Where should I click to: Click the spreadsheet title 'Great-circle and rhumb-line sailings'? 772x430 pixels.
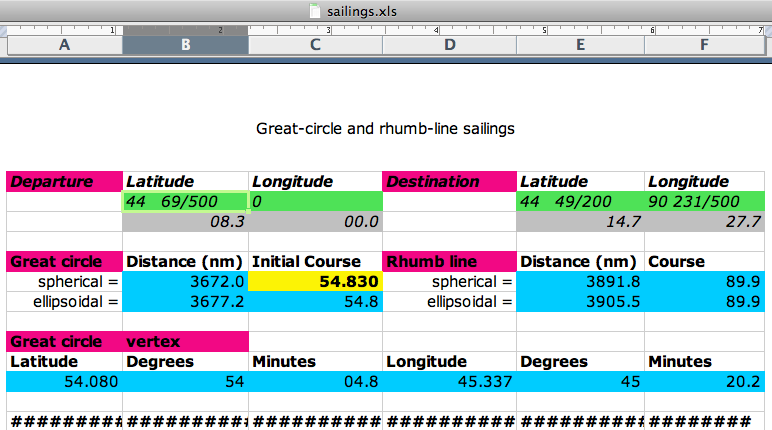[x=386, y=129]
